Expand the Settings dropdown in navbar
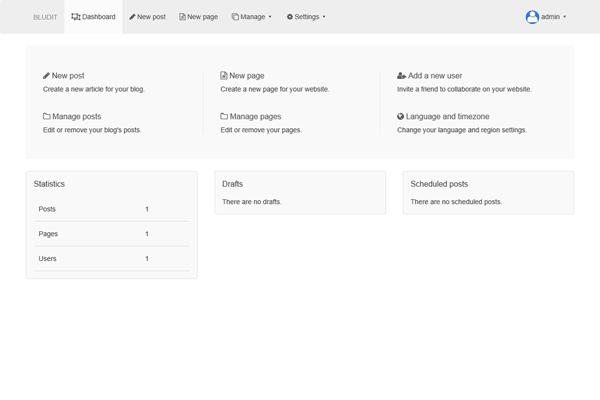 [306, 17]
